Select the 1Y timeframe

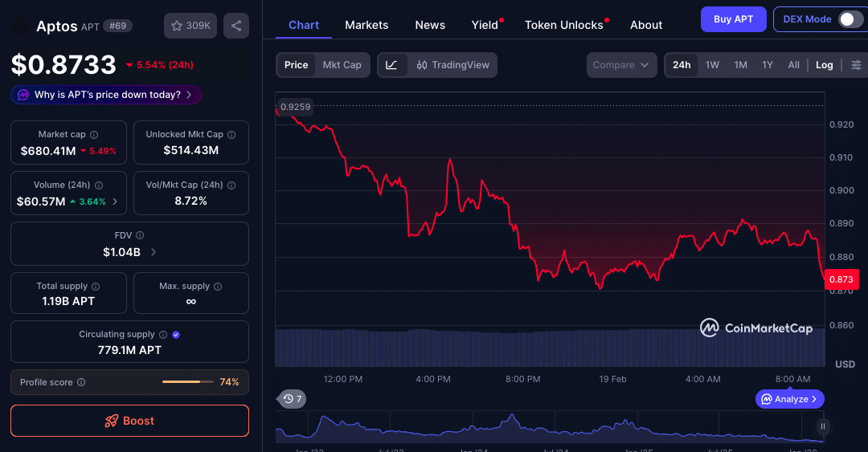coord(768,65)
